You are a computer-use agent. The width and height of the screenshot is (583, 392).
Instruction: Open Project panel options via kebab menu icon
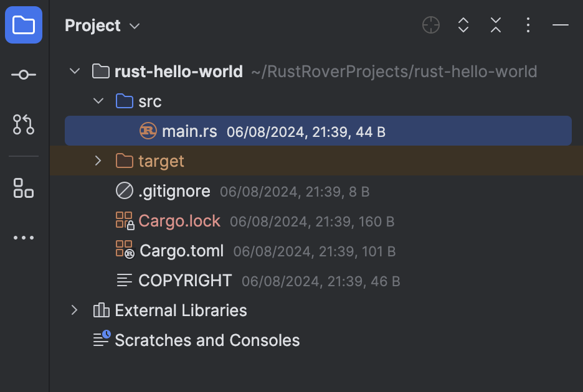click(528, 26)
